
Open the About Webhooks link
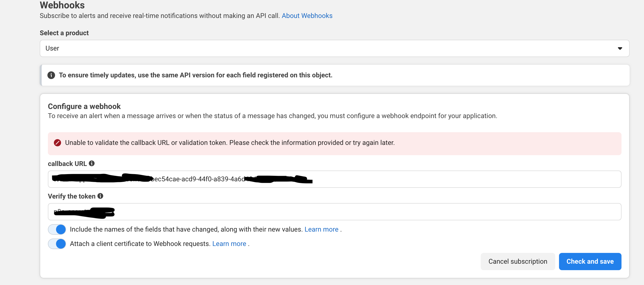(x=307, y=16)
